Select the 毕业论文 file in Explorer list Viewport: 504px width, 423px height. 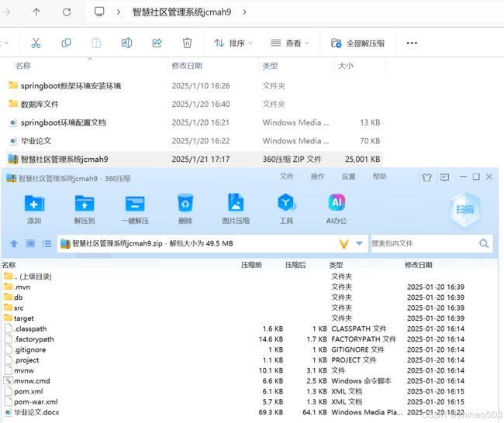194,141
